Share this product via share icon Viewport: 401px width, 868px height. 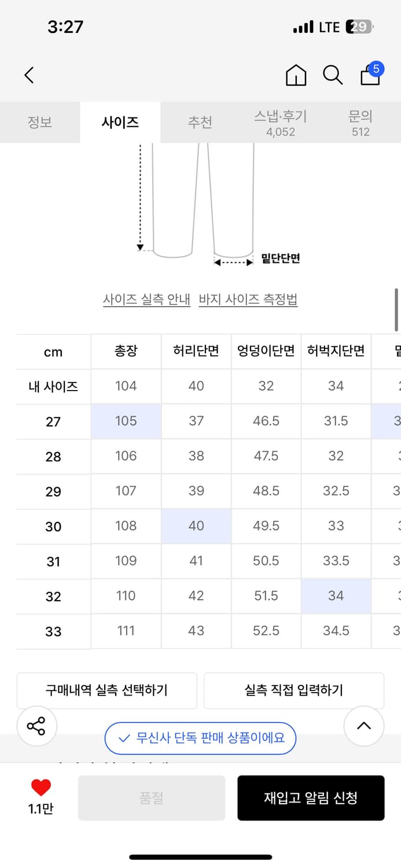click(36, 726)
